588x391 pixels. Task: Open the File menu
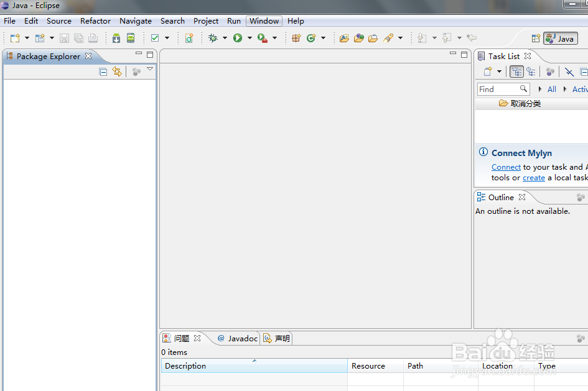pos(10,21)
